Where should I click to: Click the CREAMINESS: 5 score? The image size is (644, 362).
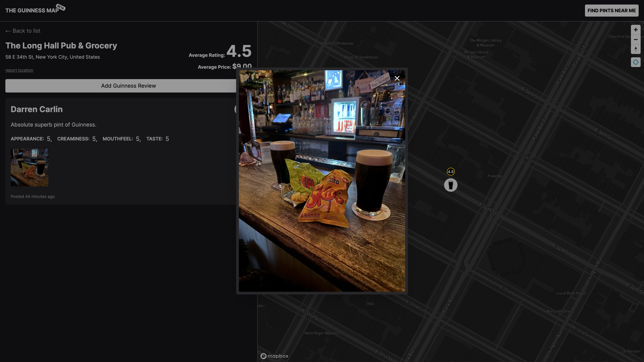tap(77, 139)
